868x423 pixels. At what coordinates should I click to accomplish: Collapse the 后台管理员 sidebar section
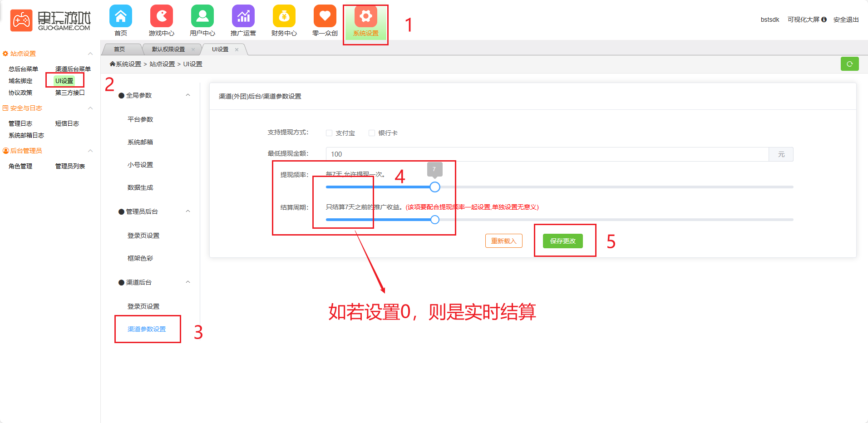point(90,151)
